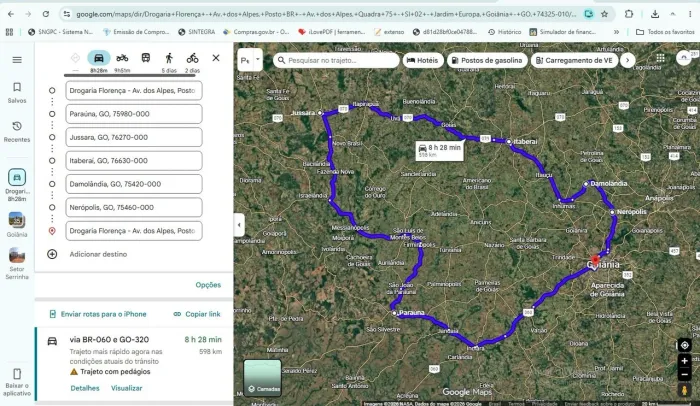This screenshot has width=700, height=406.
Task: Open Salvos saved places
Action: coord(17,92)
